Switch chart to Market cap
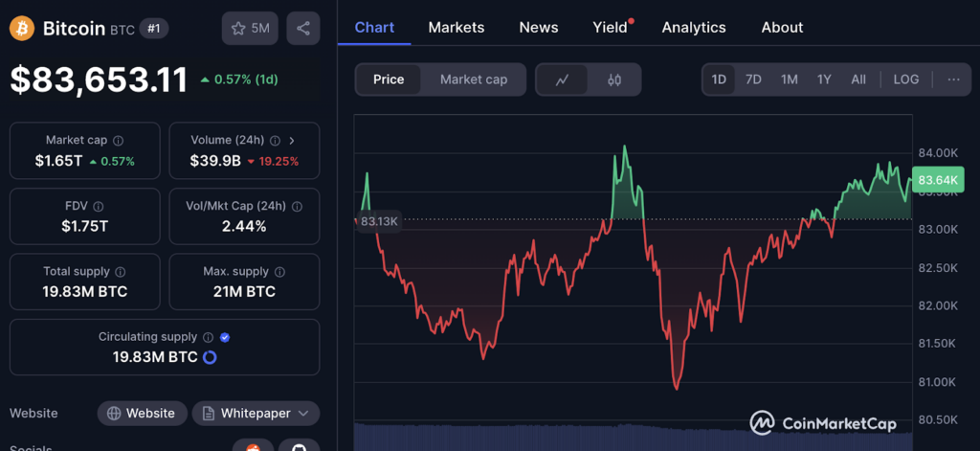The image size is (980, 451). 474,79
